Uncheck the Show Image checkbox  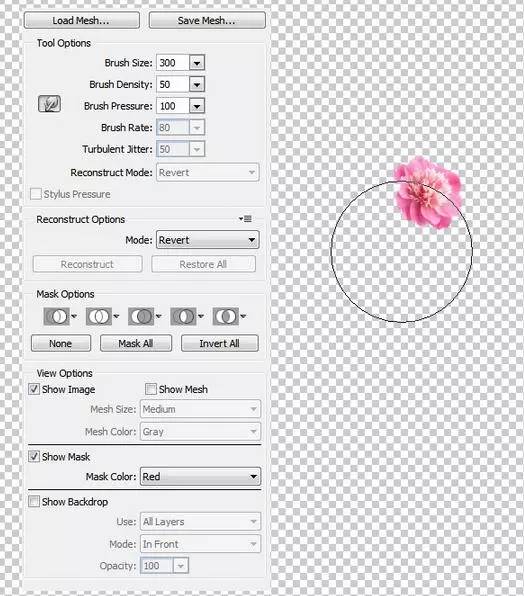coord(34,389)
